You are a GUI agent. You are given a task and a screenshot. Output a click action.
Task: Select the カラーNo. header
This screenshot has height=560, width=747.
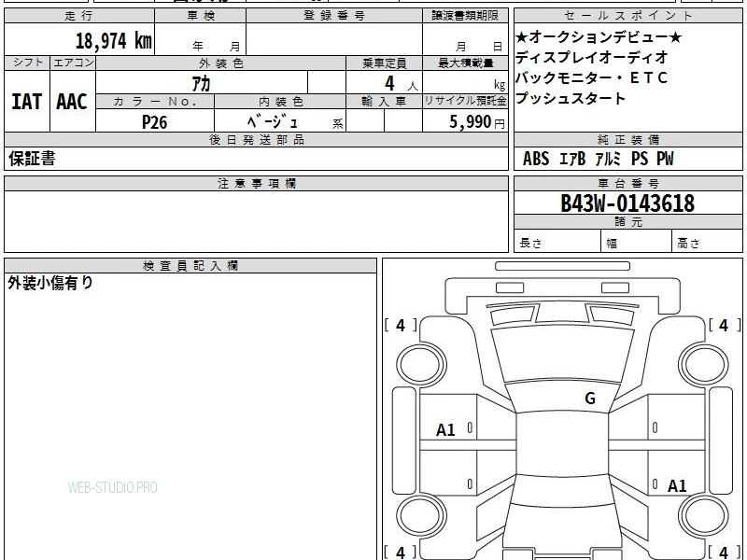(155, 102)
